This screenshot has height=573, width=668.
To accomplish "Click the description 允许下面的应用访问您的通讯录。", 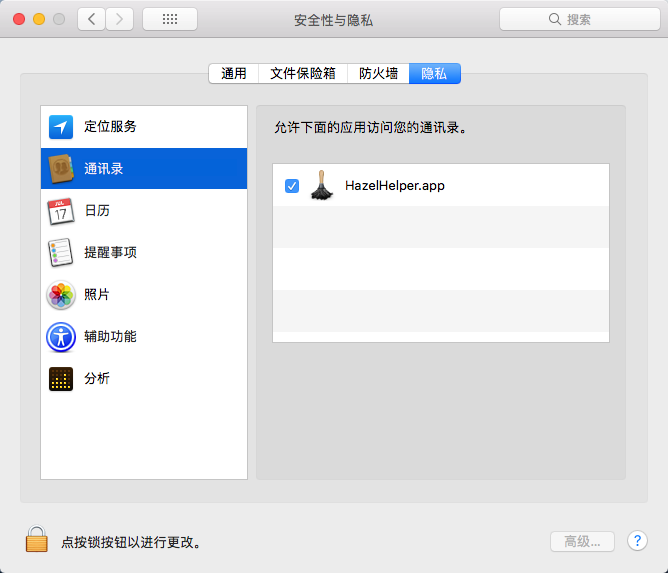I will (x=371, y=127).
